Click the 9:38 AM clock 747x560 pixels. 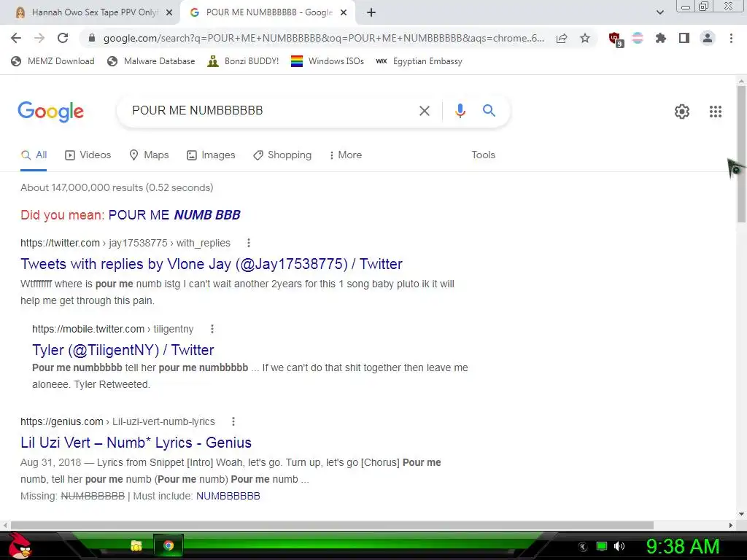[682, 546]
